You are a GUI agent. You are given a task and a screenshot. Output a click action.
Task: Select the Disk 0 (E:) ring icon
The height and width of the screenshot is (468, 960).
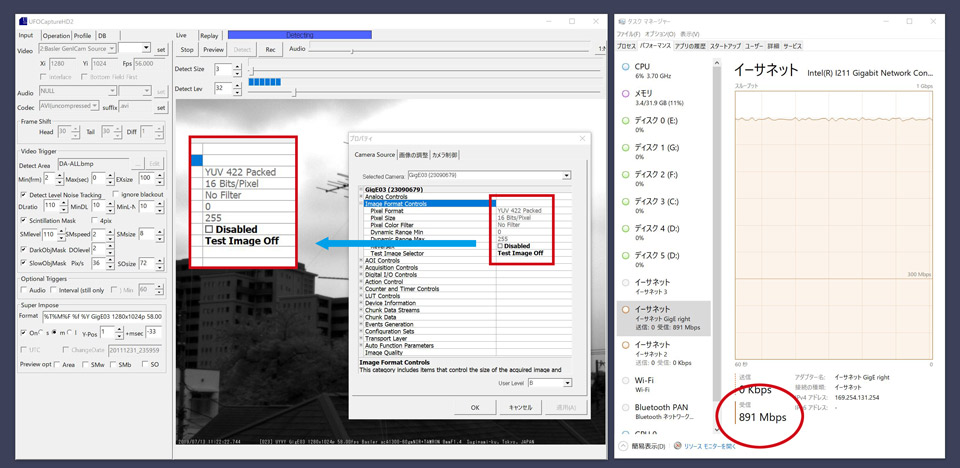[x=625, y=124]
